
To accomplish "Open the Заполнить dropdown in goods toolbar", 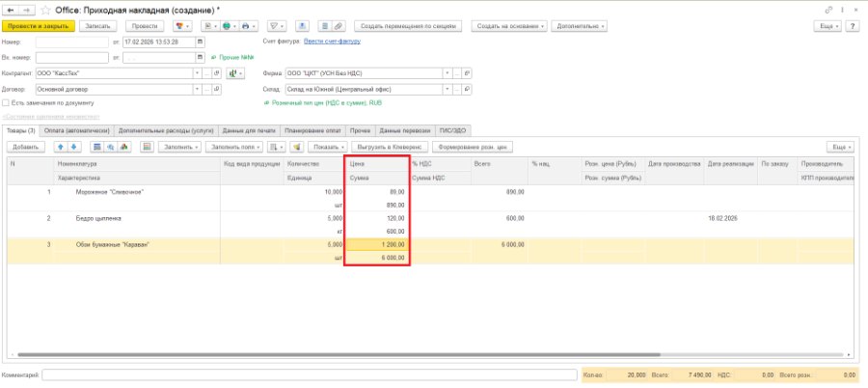I will tap(180, 147).
